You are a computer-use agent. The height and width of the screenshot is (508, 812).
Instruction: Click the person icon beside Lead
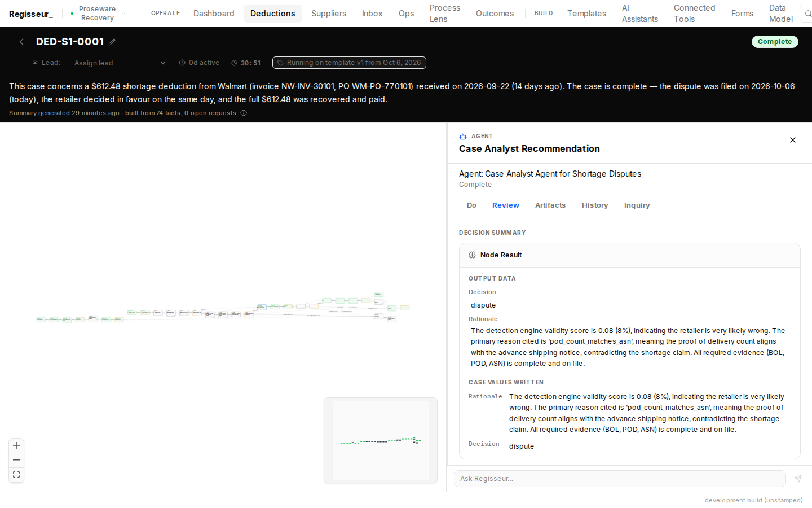(35, 63)
